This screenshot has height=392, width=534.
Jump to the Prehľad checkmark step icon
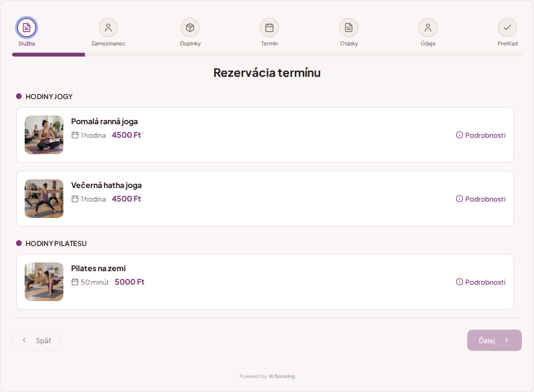(507, 28)
